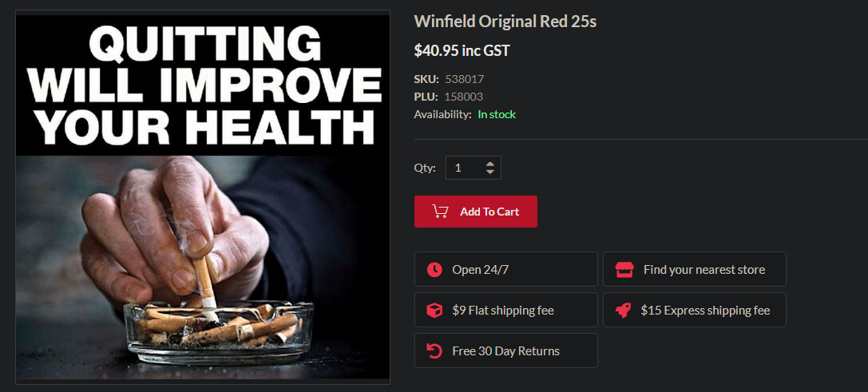
Task: Select the Free 30 Day Returns box
Action: click(506, 350)
